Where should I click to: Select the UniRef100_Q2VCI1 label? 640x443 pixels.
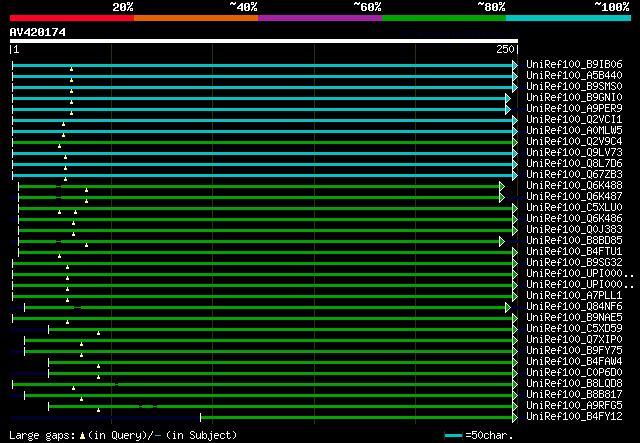tap(574, 119)
